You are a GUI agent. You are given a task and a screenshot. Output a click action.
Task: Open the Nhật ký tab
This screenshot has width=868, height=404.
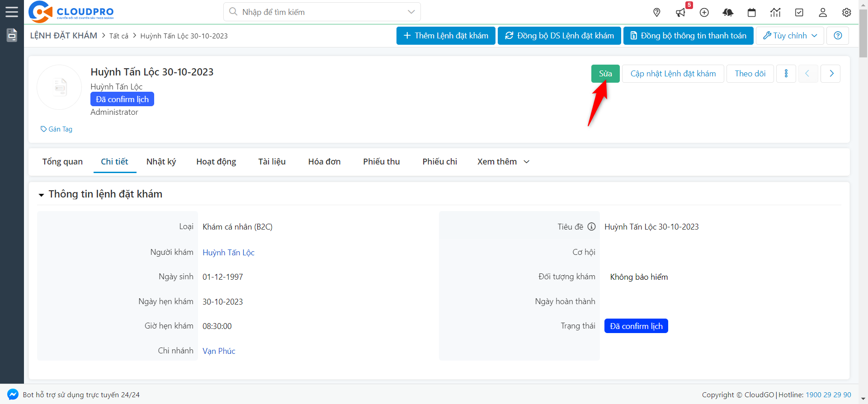tap(161, 162)
